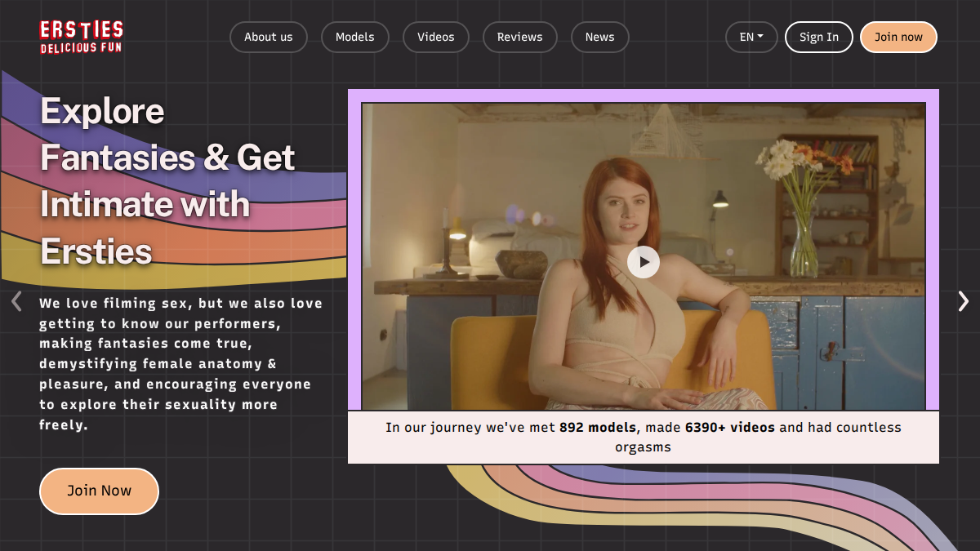980x551 pixels.
Task: Expand the EN language dropdown
Action: (x=751, y=37)
